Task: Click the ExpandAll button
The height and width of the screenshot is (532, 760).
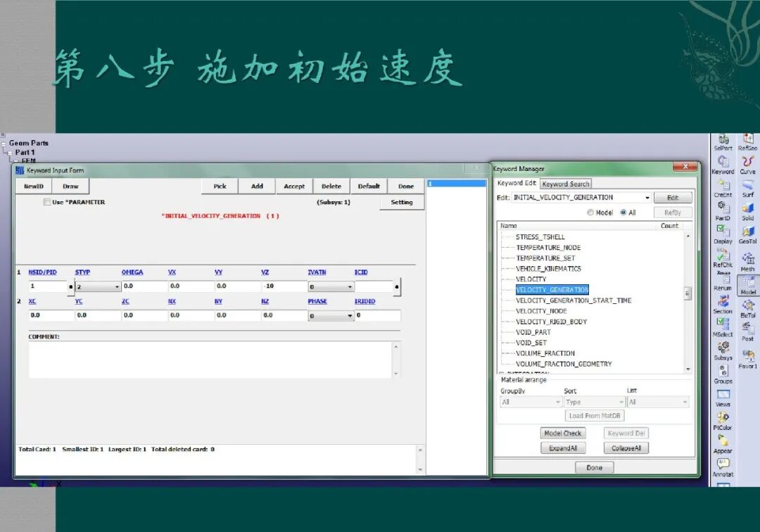Action: tap(563, 448)
